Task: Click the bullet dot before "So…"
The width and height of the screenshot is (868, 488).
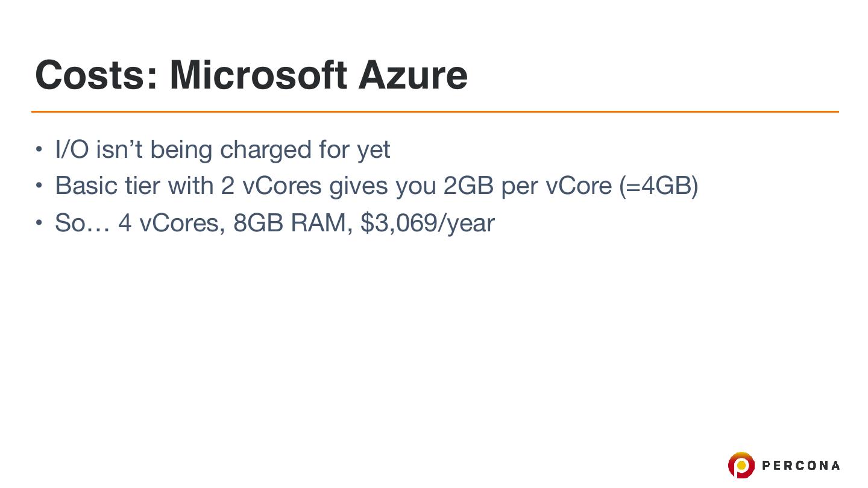Action: tap(39, 223)
